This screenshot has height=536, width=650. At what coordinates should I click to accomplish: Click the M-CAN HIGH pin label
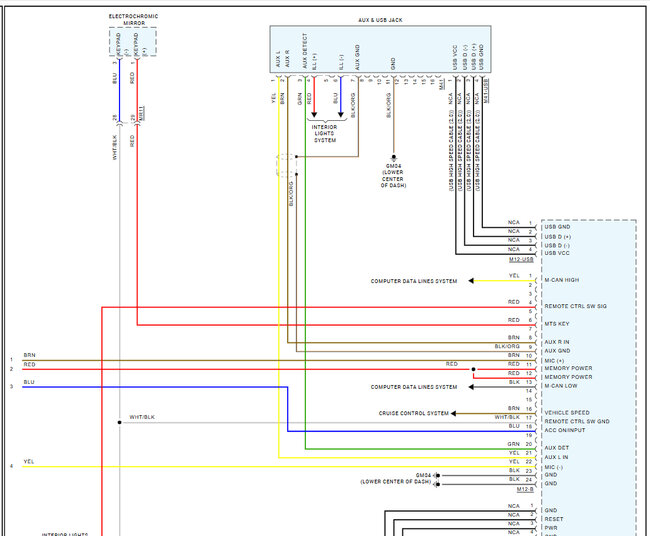coord(562,280)
